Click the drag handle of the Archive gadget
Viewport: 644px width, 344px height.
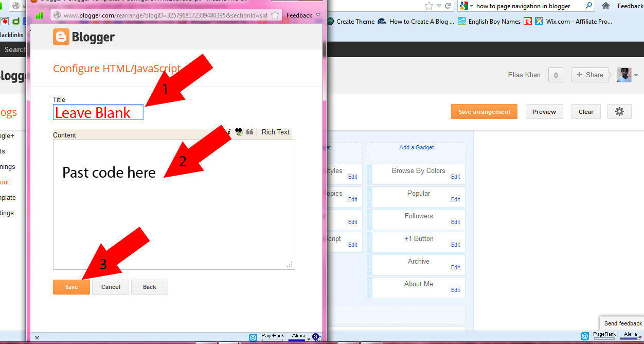(369, 265)
